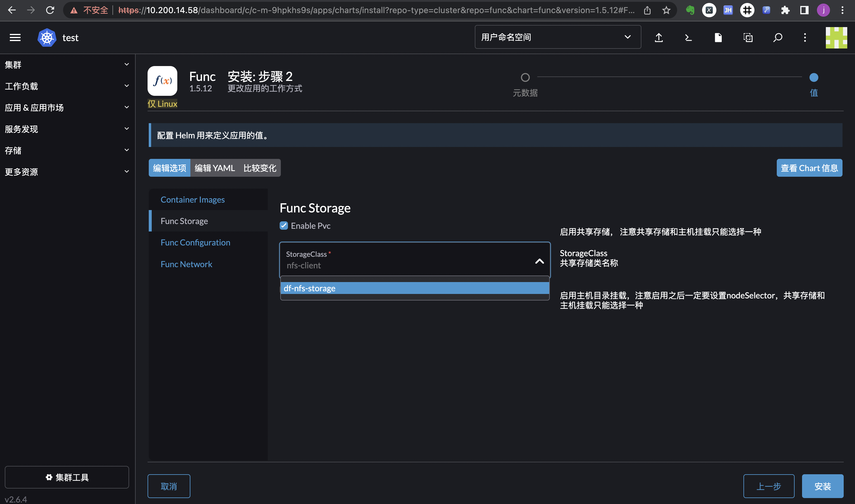The width and height of the screenshot is (855, 504).
Task: Click the 安装 install button
Action: (823, 486)
